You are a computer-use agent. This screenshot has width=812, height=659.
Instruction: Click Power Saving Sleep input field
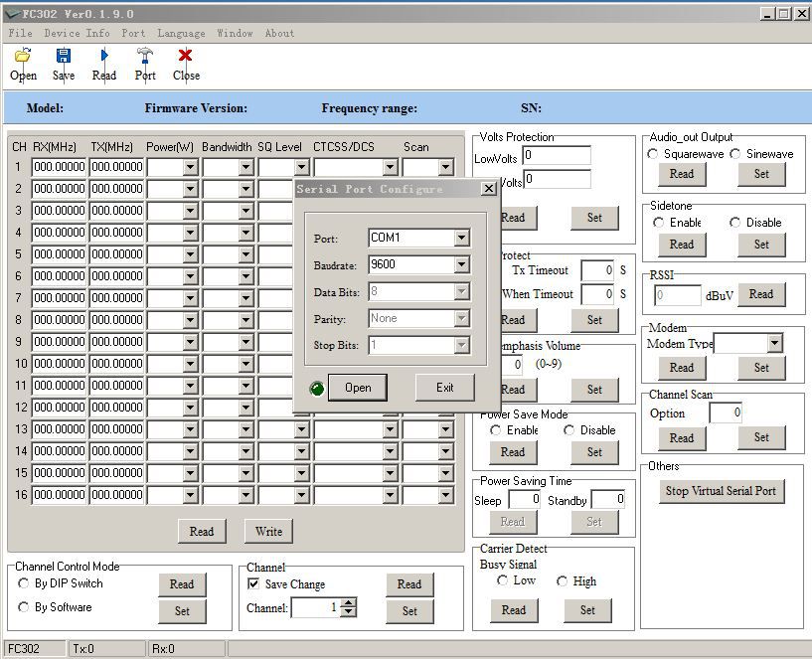point(525,499)
